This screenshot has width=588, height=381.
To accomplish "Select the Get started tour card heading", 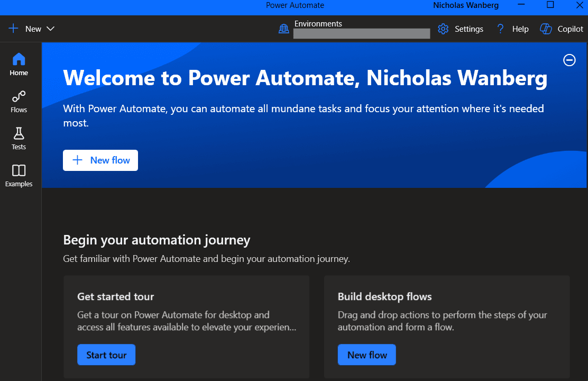I will (x=115, y=296).
